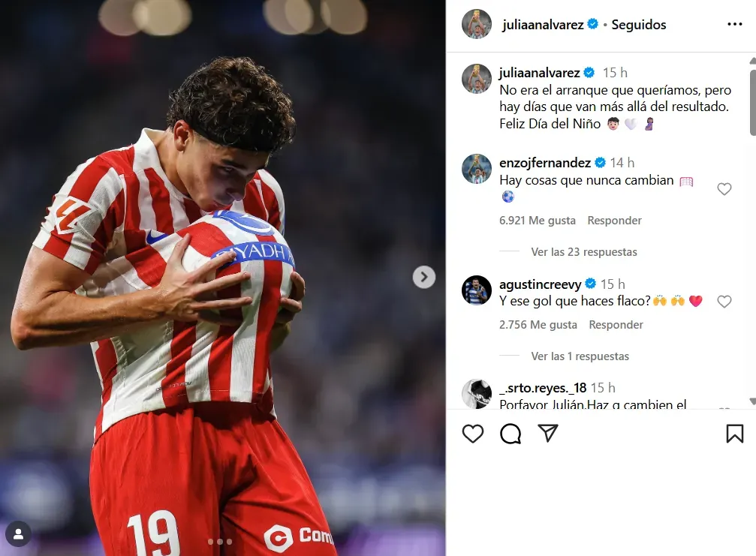Open juliaanalvarez profile from header
The width and height of the screenshot is (756, 556).
(x=543, y=25)
